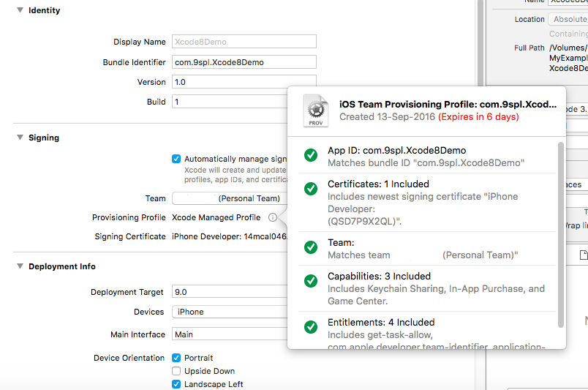Click the Provisioning Profile info icon
Screen dimensions: 588x390
point(272,217)
